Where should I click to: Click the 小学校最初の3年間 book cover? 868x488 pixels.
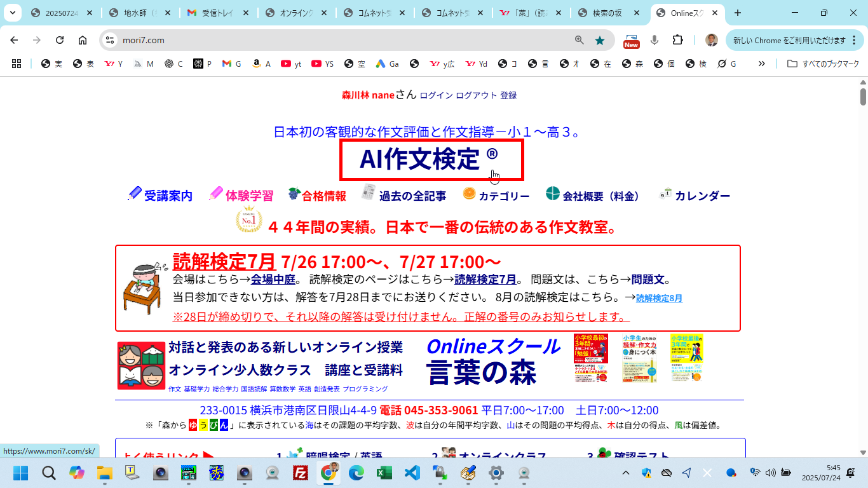tap(591, 358)
